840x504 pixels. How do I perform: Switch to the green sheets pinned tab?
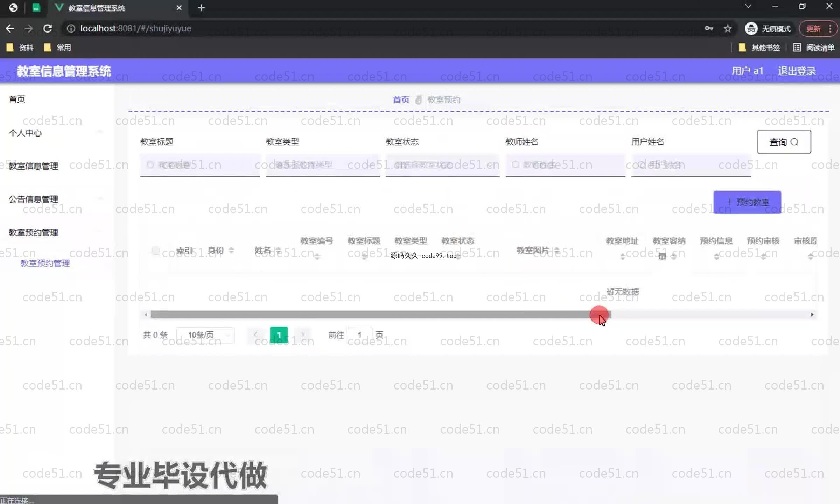point(36,8)
